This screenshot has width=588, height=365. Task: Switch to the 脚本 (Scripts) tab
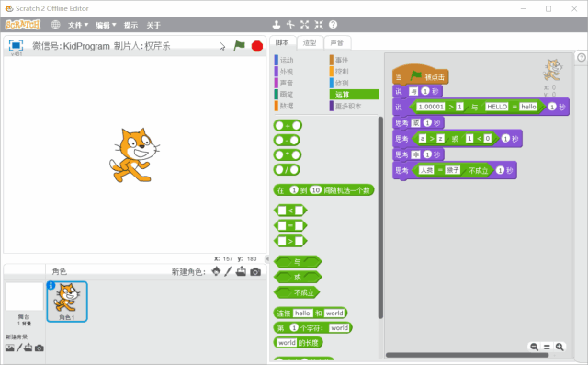[282, 42]
